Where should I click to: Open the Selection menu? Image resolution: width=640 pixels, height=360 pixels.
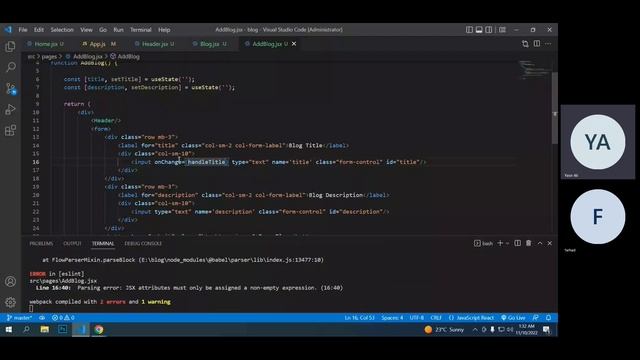coord(62,30)
